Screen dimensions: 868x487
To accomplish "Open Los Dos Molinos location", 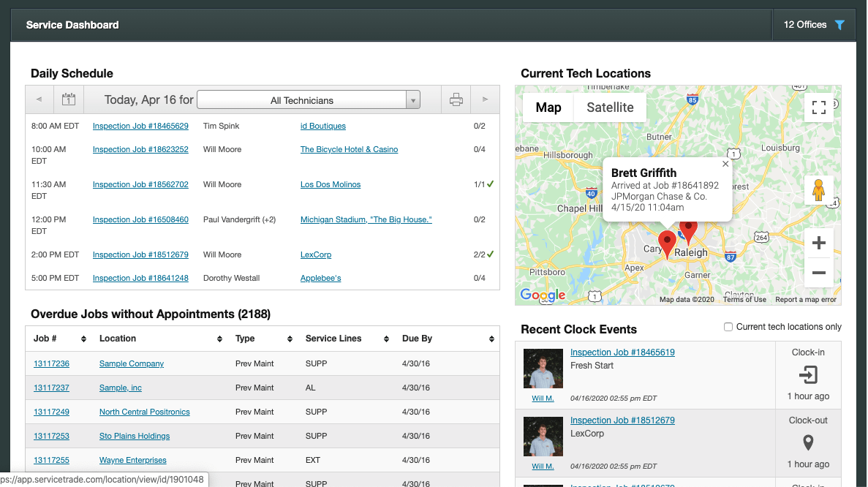I will [331, 184].
